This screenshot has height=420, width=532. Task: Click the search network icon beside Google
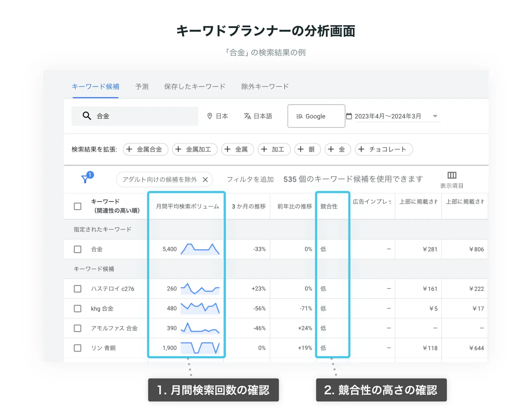pyautogui.click(x=299, y=116)
